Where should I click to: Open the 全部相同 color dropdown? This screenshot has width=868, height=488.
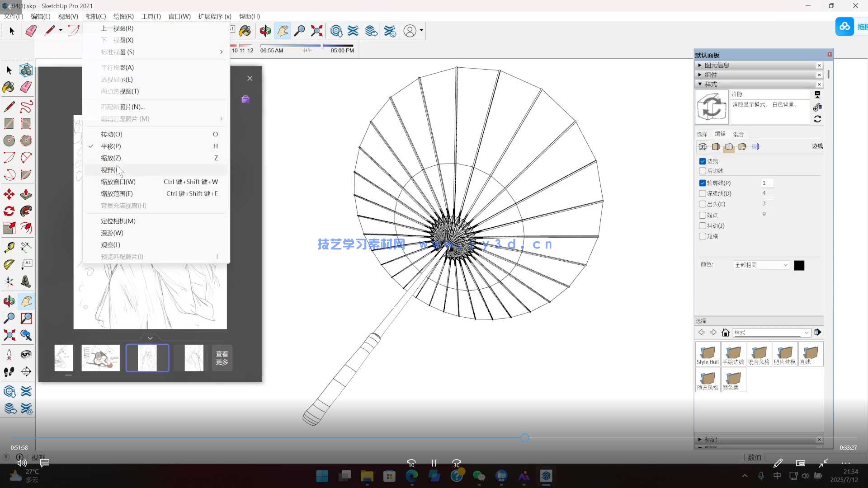pyautogui.click(x=761, y=265)
